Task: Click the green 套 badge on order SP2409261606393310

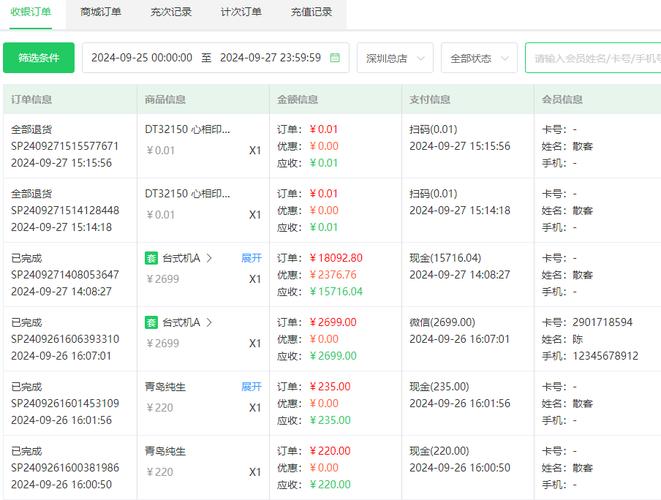Action: click(x=151, y=323)
